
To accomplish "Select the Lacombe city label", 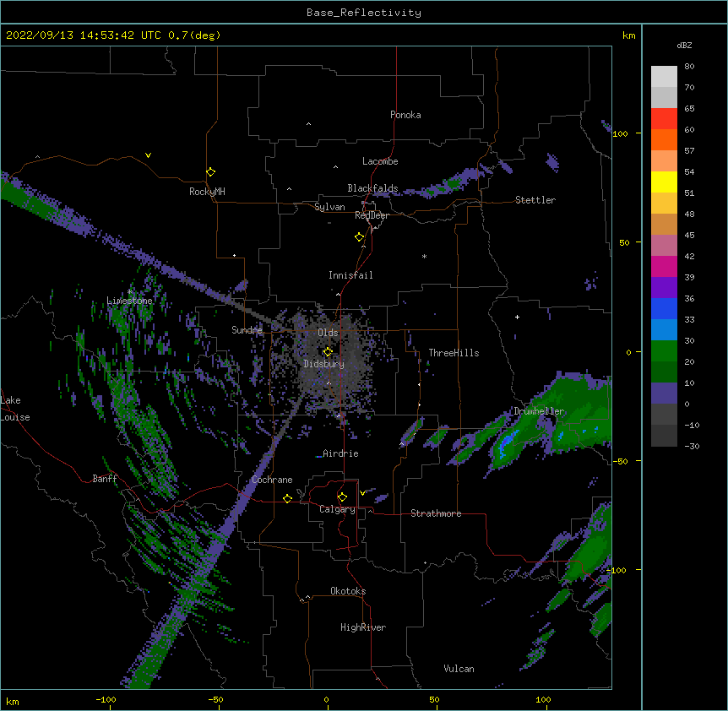I will [380, 161].
